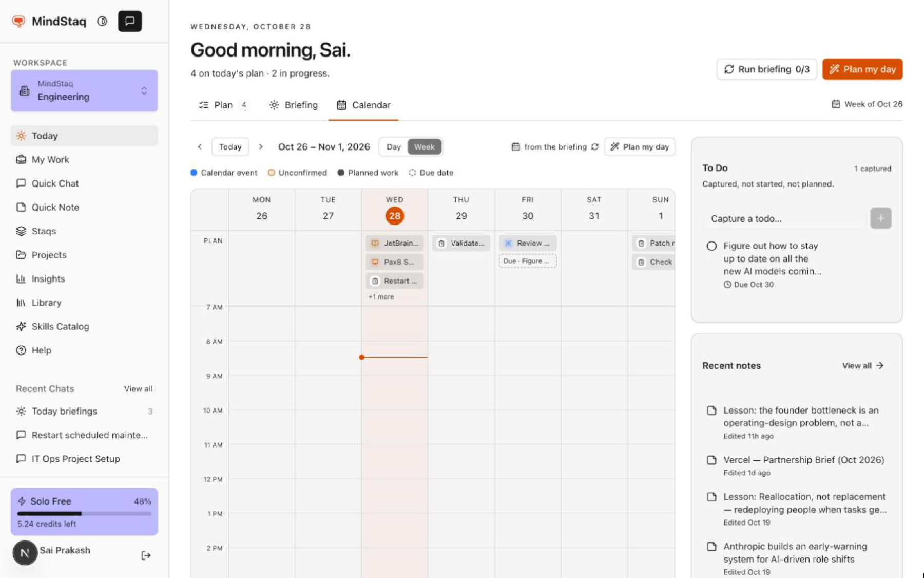Switch to the Plan tab
This screenshot has height=578, width=924.
click(224, 105)
